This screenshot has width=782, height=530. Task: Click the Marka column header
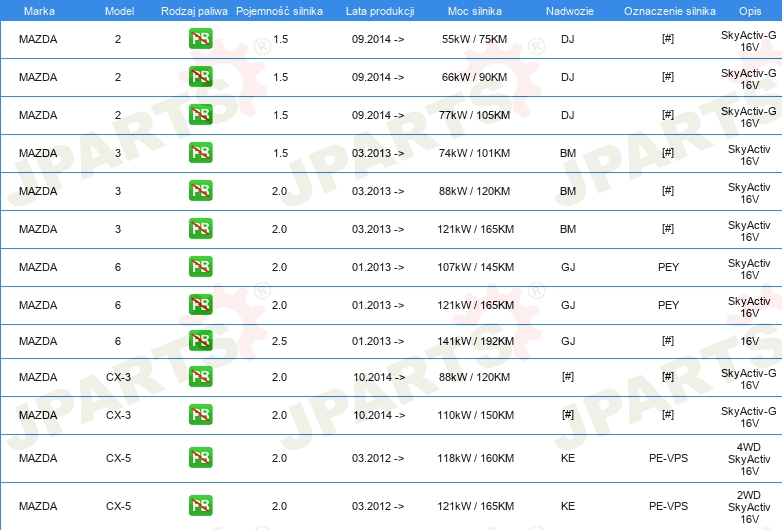tap(39, 11)
